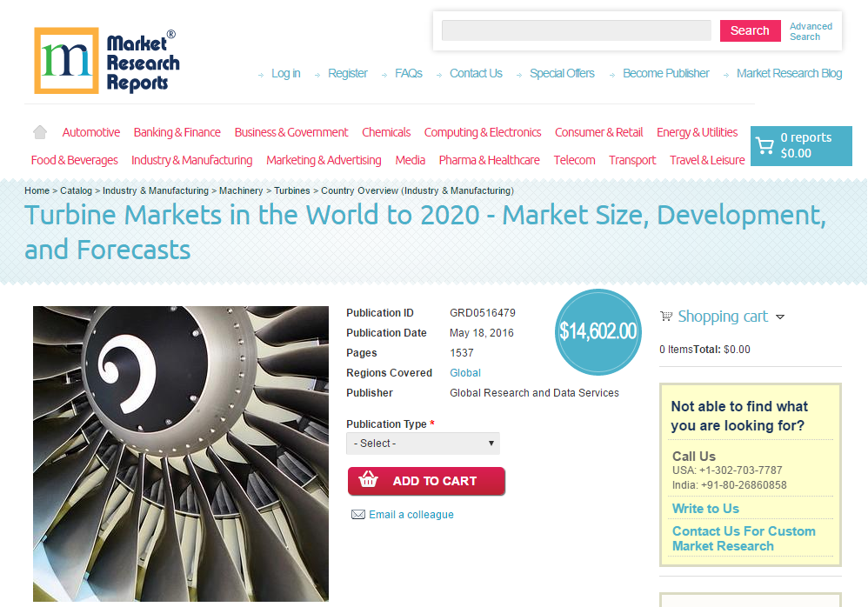Image resolution: width=868 pixels, height=607 pixels.
Task: Select the Computing & Electronics category
Action: [x=483, y=132]
